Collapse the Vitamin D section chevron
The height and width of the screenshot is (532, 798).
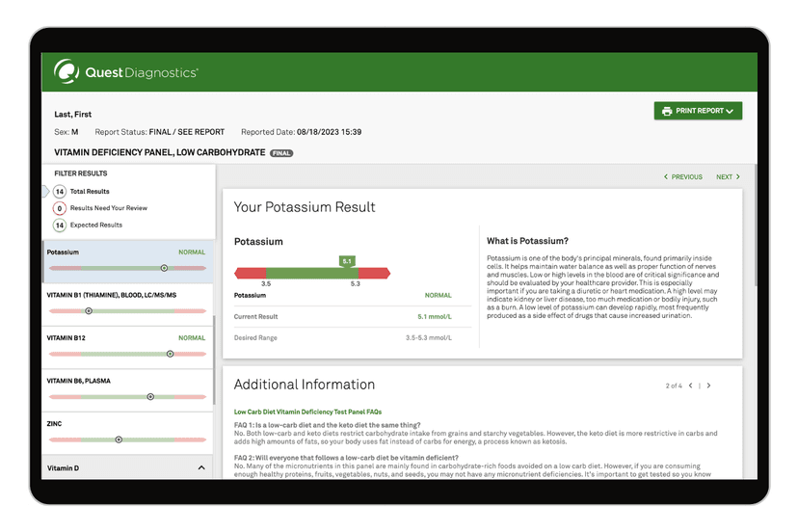pos(201,467)
